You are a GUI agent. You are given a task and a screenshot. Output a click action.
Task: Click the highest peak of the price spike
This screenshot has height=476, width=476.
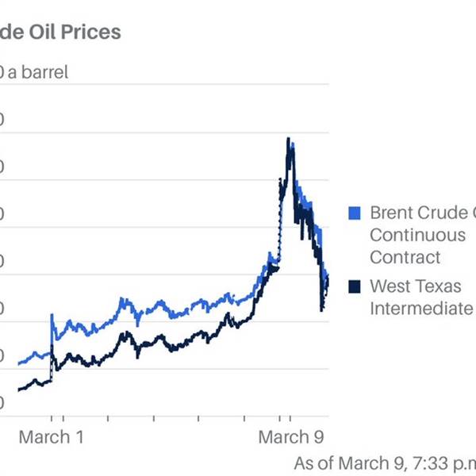tap(288, 140)
